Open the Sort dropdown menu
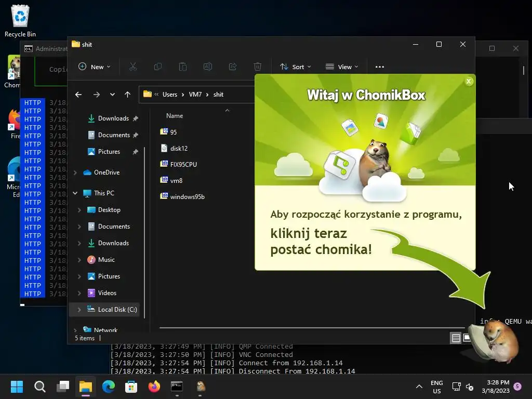Image resolution: width=532 pixels, height=399 pixels. pyautogui.click(x=295, y=67)
